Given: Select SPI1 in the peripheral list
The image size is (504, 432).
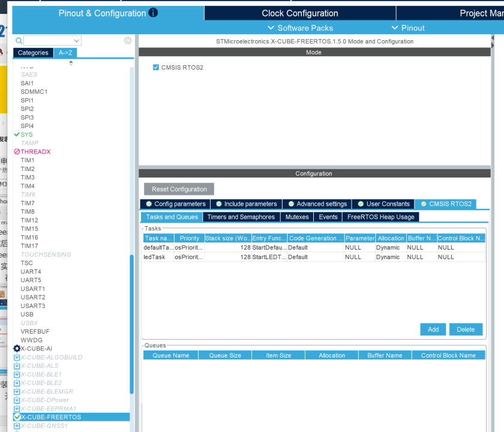Looking at the screenshot, I should tap(27, 100).
